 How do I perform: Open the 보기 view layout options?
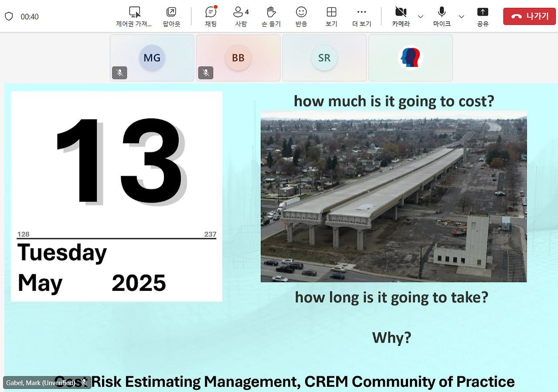coord(331,17)
